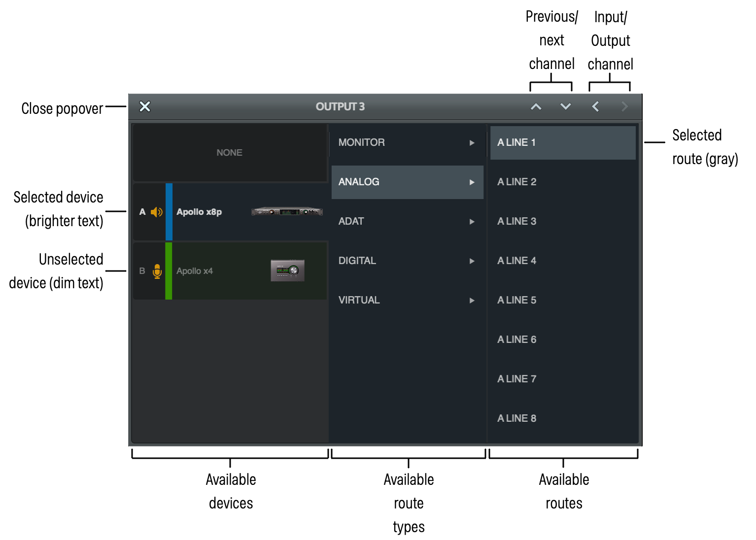Select output A LINE 8

pos(563,418)
